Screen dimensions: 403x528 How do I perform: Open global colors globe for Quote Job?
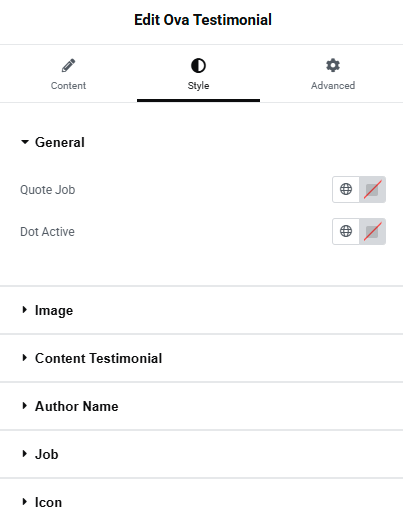click(346, 189)
